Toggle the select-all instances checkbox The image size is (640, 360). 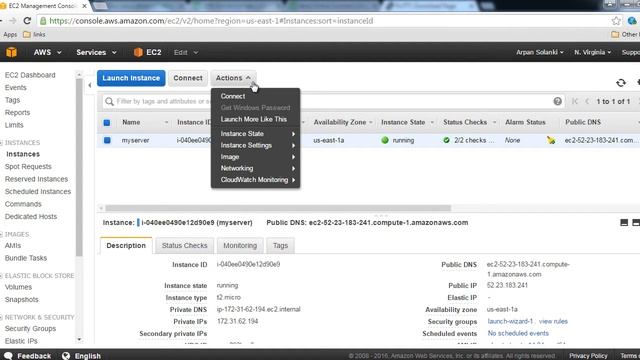(107, 122)
